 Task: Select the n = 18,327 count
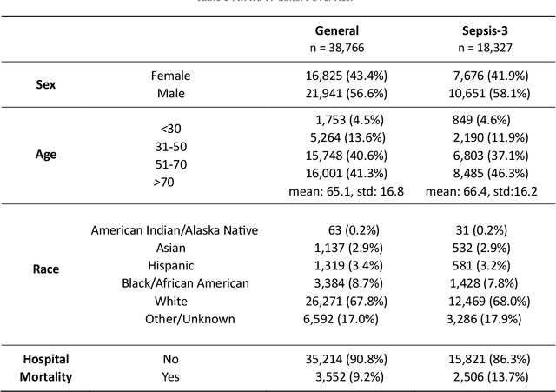(486, 46)
